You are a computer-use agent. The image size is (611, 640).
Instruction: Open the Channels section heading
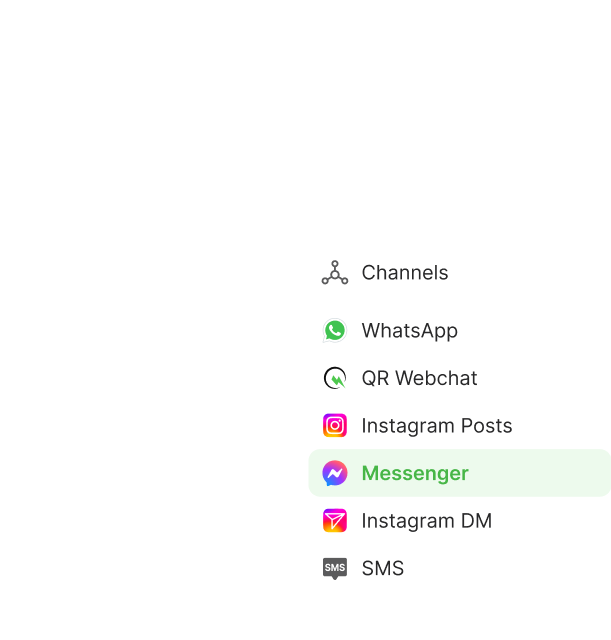[x=404, y=272]
